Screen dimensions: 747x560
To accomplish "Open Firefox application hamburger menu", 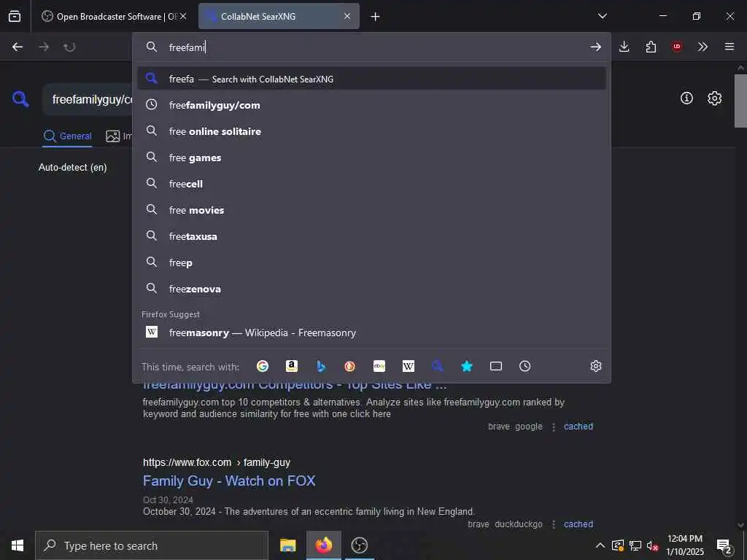I will 729,47.
